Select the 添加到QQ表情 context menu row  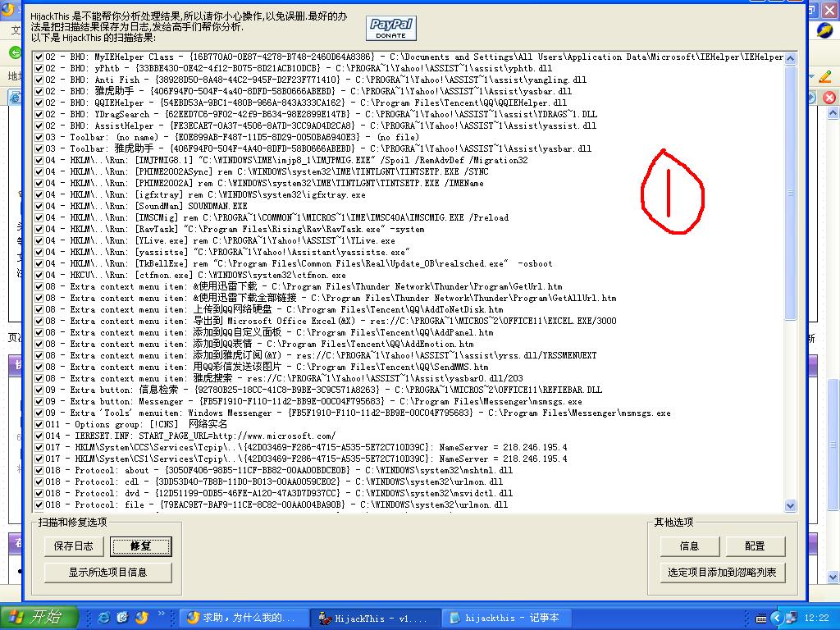click(259, 344)
